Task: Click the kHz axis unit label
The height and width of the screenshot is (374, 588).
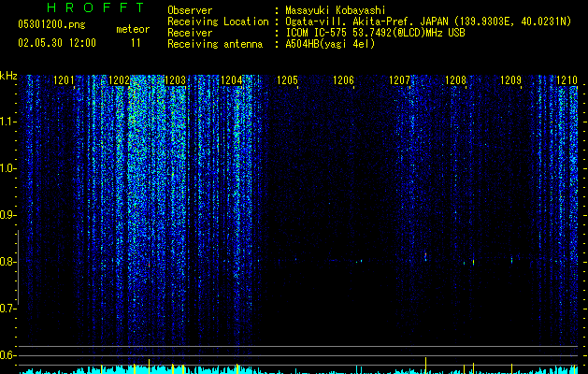Action: [x=8, y=76]
